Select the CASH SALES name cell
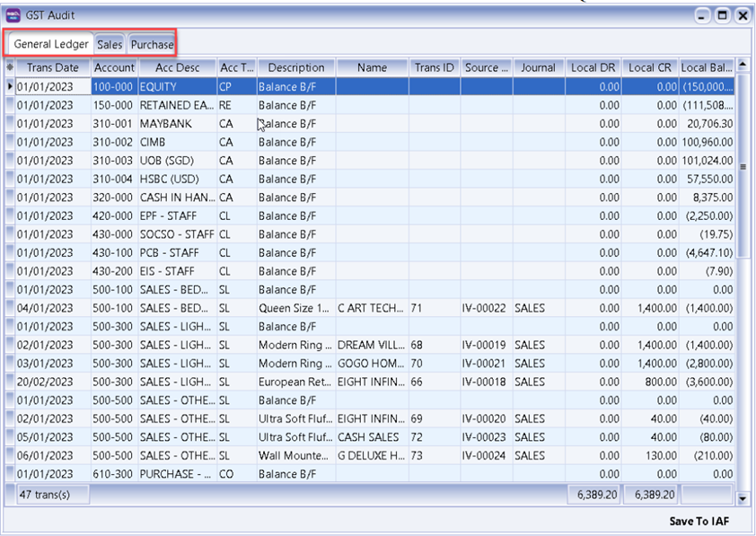 [x=372, y=437]
